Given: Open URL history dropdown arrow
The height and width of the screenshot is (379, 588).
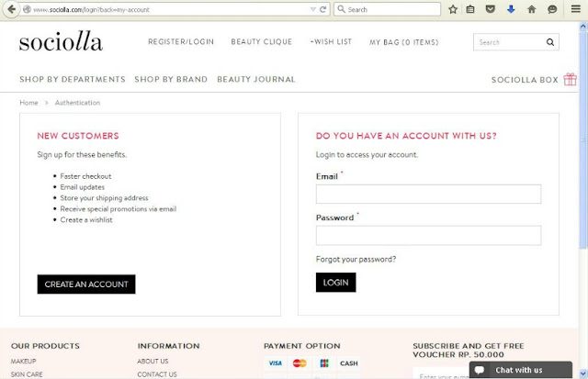Looking at the screenshot, I should (x=312, y=9).
